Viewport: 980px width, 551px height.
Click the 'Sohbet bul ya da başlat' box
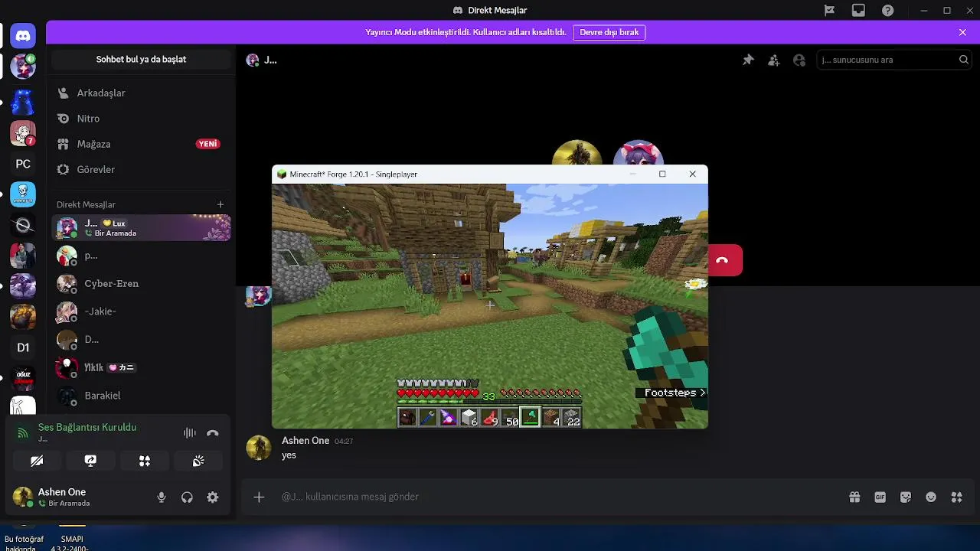coord(141,59)
